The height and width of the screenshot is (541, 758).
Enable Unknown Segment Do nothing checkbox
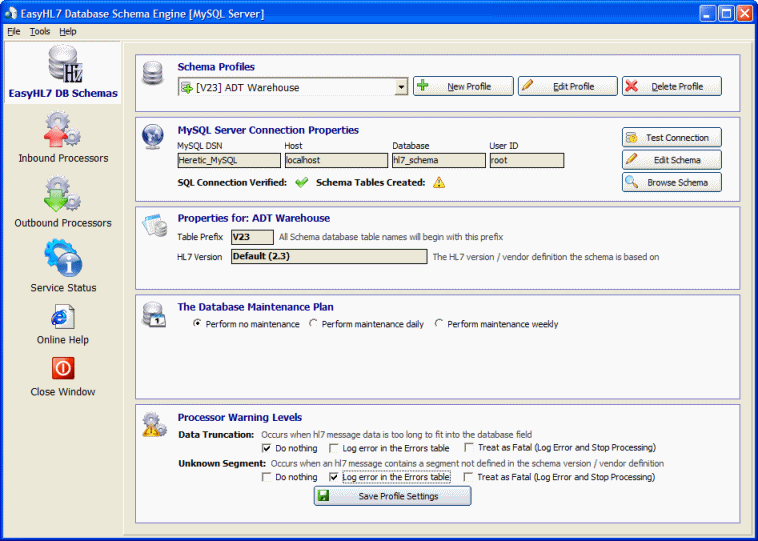[266, 477]
